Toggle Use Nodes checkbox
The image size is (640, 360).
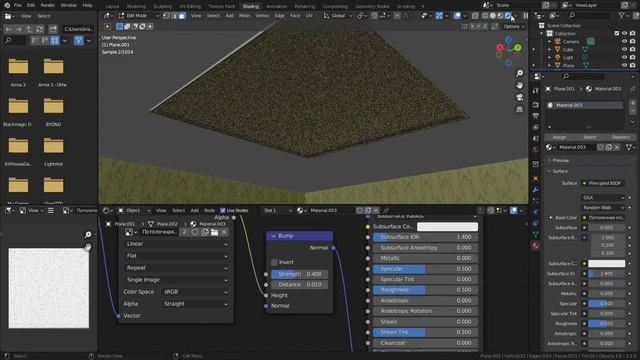pyautogui.click(x=223, y=211)
